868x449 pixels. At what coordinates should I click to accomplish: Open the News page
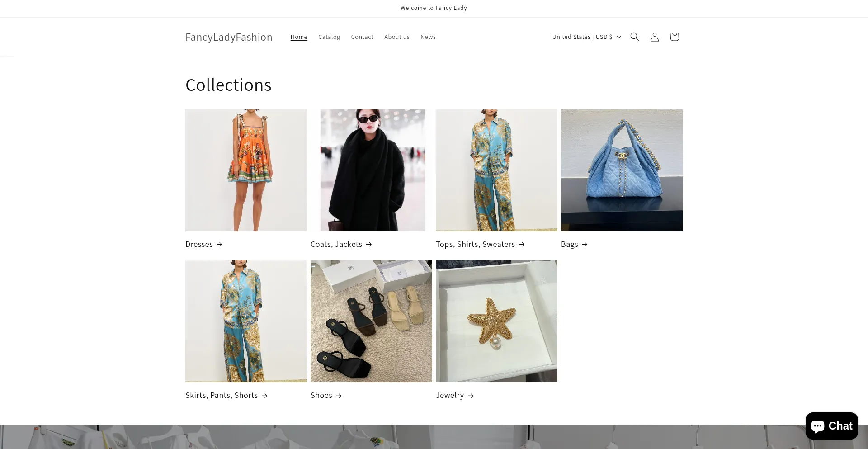pyautogui.click(x=428, y=37)
